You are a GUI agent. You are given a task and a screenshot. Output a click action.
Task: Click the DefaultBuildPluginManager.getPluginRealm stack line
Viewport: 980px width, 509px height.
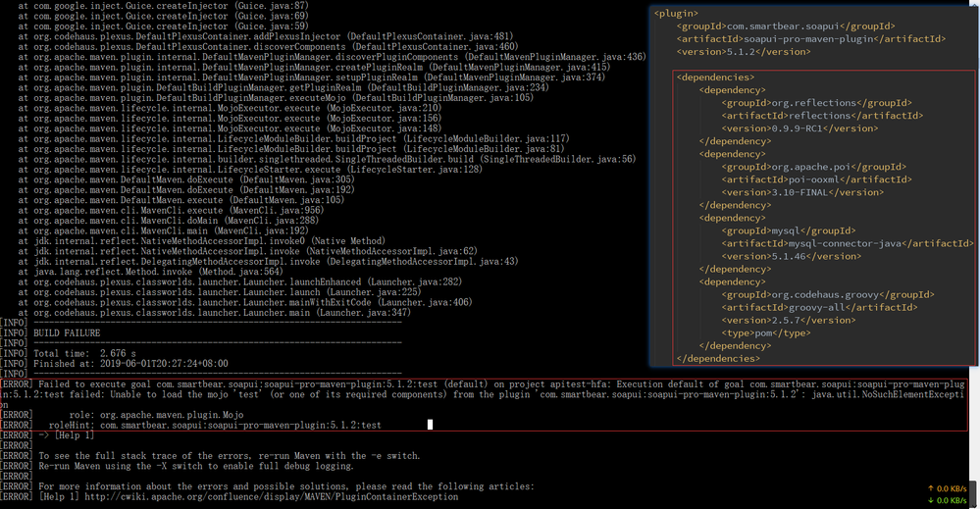(284, 87)
